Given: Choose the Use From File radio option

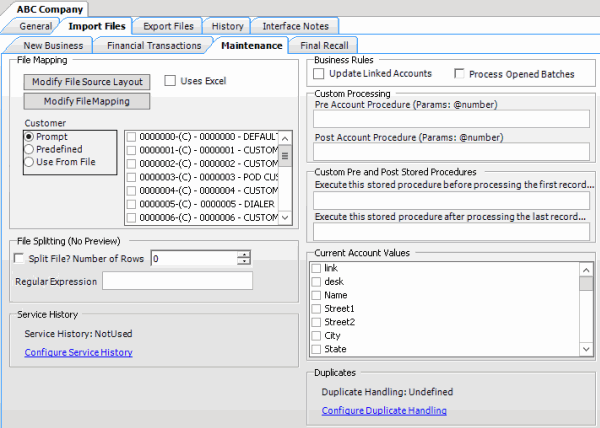Looking at the screenshot, I should [30, 161].
